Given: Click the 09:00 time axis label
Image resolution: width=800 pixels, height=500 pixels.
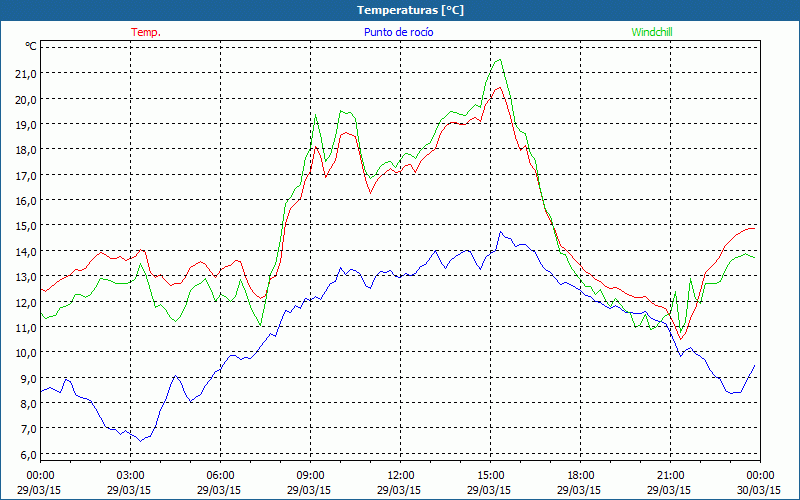Looking at the screenshot, I should coord(310,476).
